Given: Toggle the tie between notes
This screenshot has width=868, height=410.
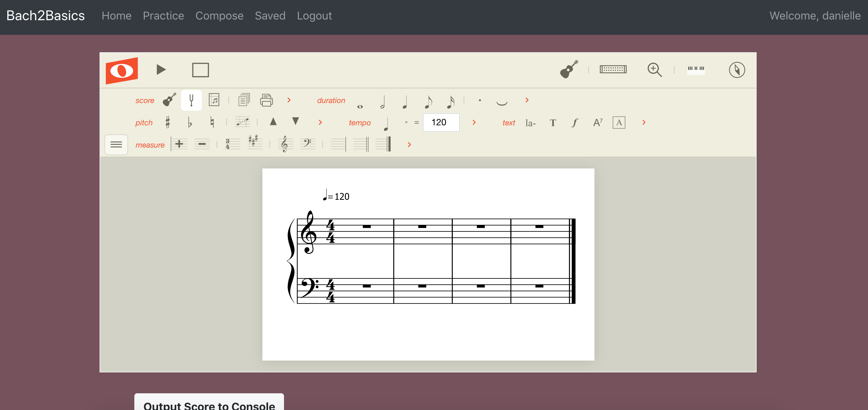Looking at the screenshot, I should click(x=502, y=102).
